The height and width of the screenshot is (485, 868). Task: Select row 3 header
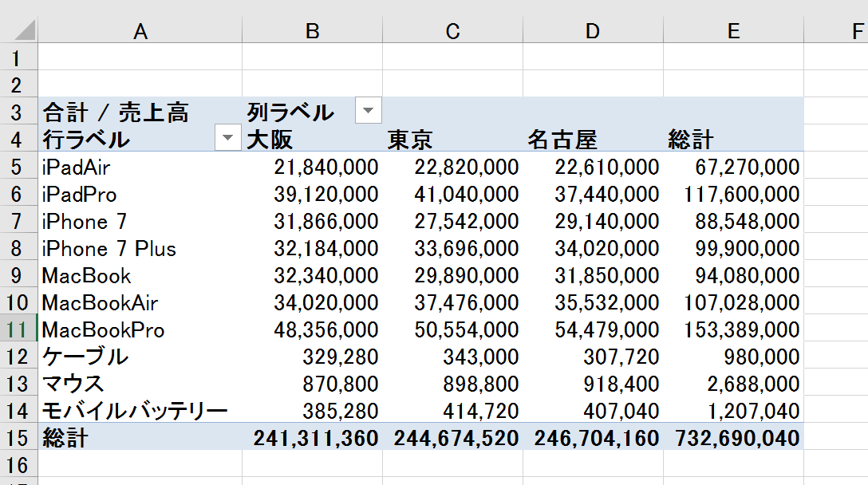18,112
